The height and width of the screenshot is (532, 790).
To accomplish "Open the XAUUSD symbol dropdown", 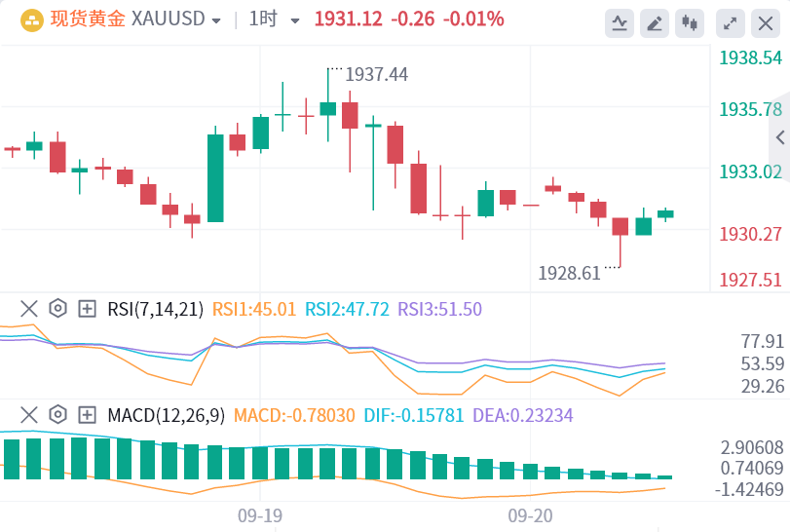I will pyautogui.click(x=216, y=21).
